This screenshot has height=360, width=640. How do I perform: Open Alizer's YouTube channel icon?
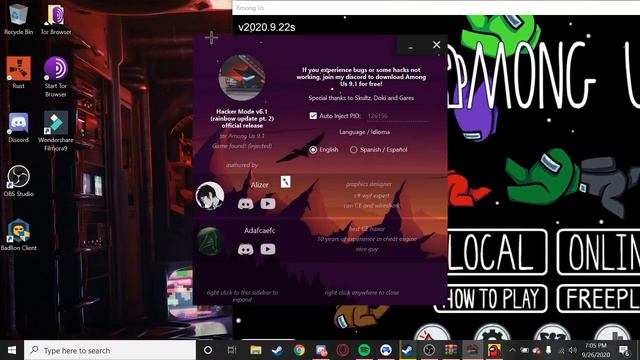point(268,203)
